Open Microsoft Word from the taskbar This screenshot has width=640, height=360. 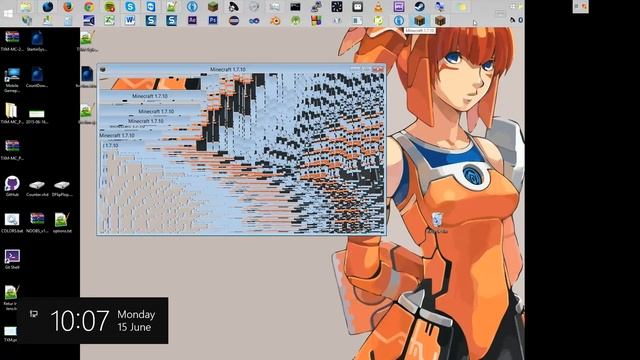[130, 20]
